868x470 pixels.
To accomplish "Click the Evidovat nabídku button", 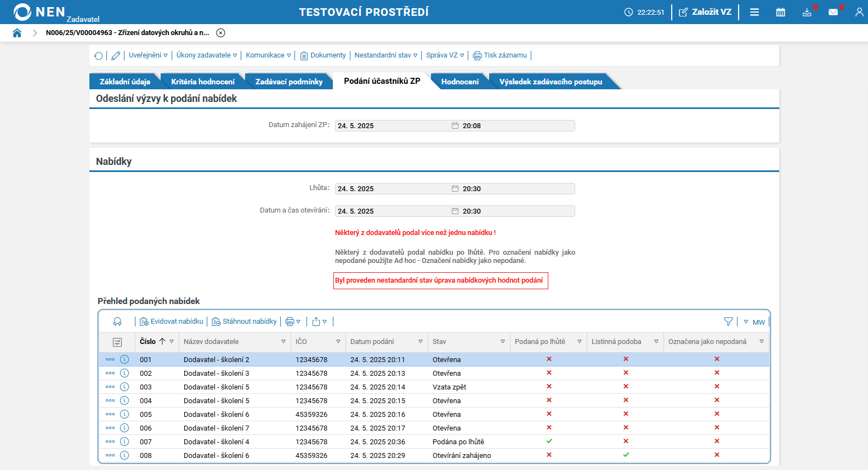I will (172, 322).
